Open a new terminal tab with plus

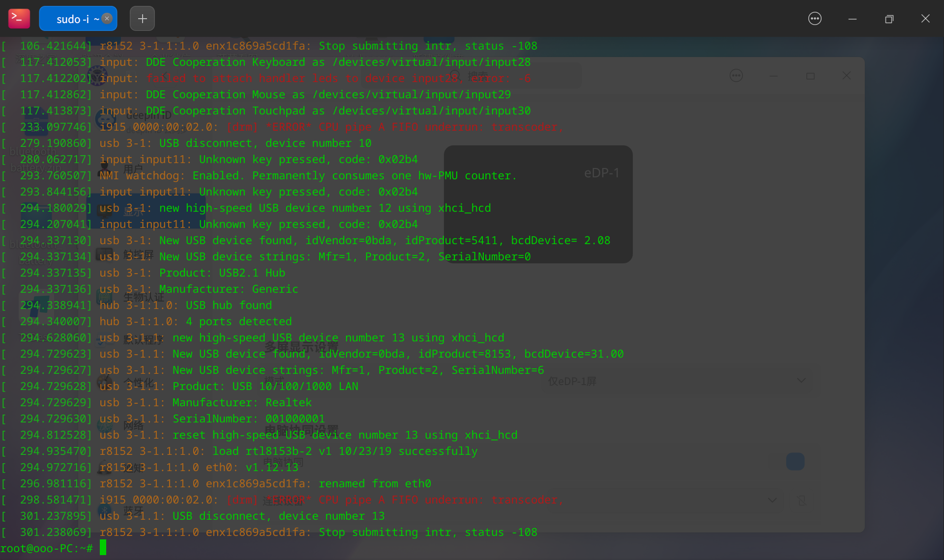[142, 19]
